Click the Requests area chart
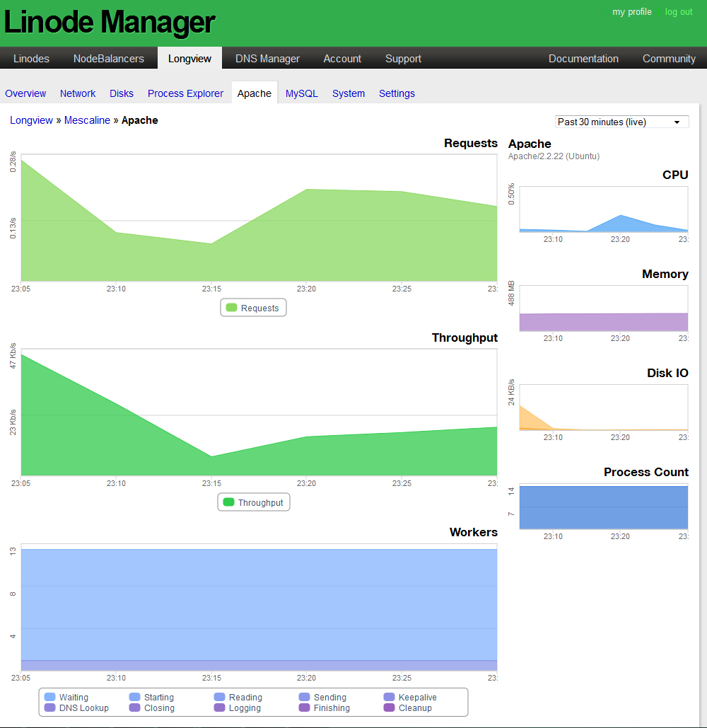The image size is (707, 728). point(259,218)
